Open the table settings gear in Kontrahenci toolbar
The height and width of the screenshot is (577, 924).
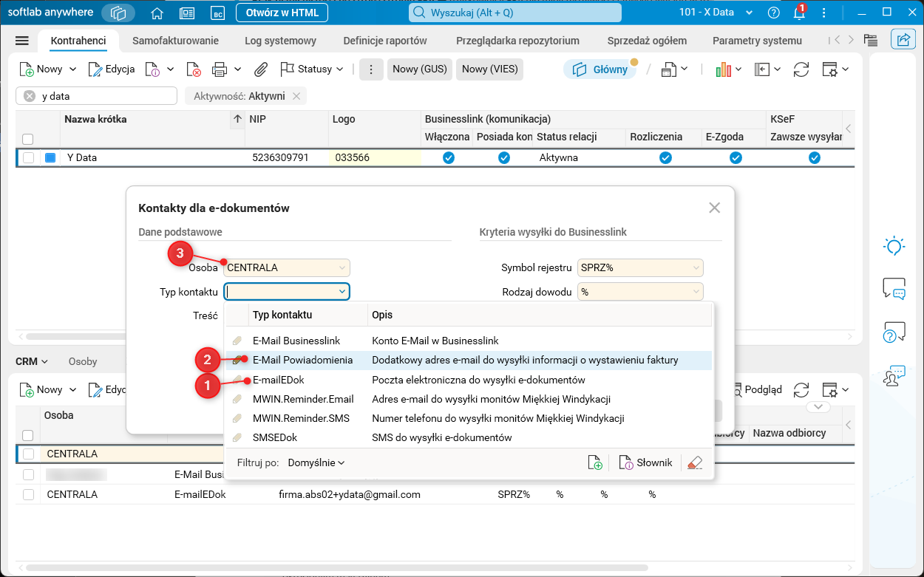point(829,69)
